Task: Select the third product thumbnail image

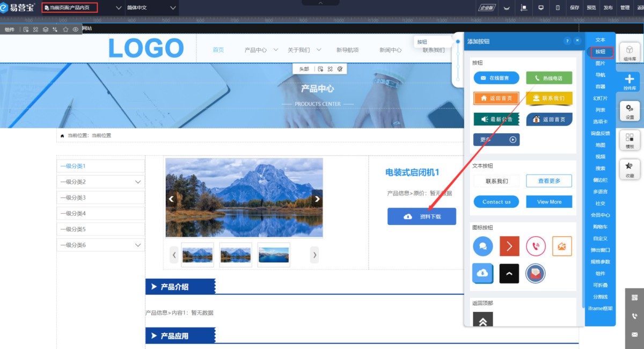Action: [x=274, y=255]
